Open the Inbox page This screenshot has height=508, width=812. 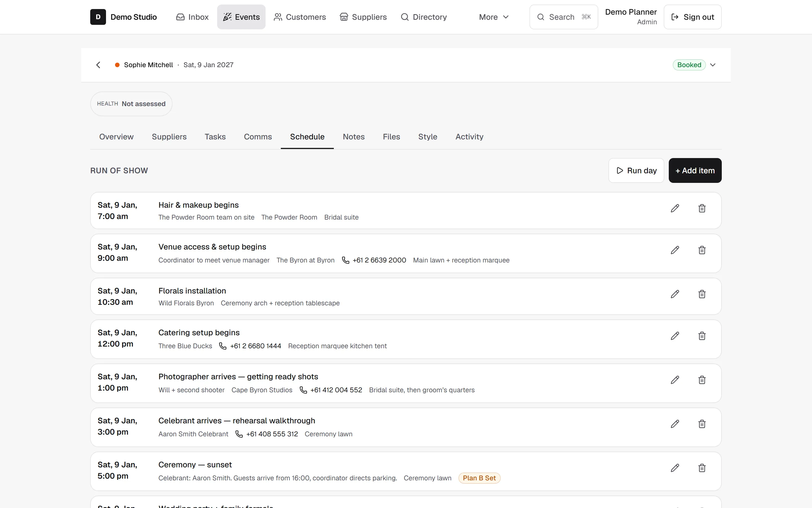point(192,17)
